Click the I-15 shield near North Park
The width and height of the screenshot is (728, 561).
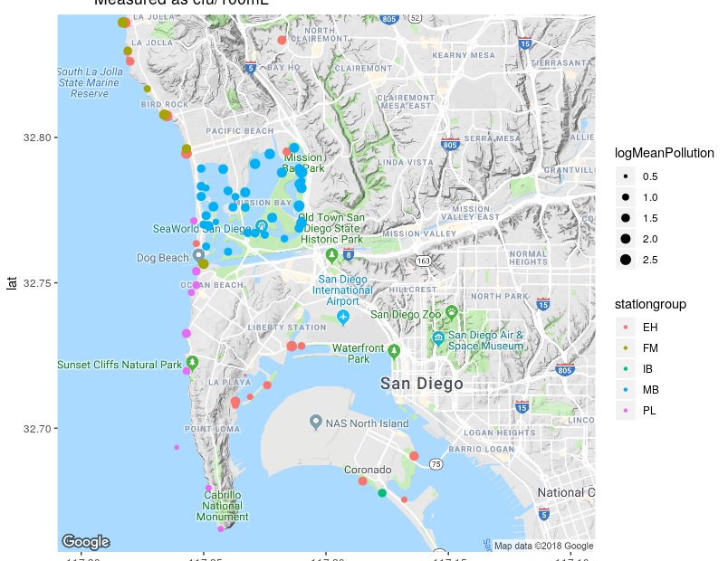[542, 304]
